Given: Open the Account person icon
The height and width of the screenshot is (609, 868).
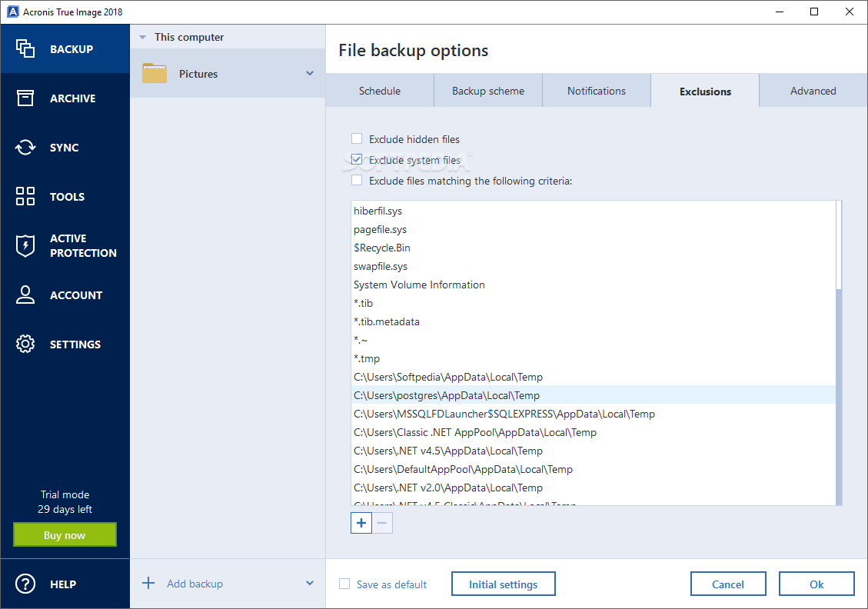Looking at the screenshot, I should [x=25, y=295].
